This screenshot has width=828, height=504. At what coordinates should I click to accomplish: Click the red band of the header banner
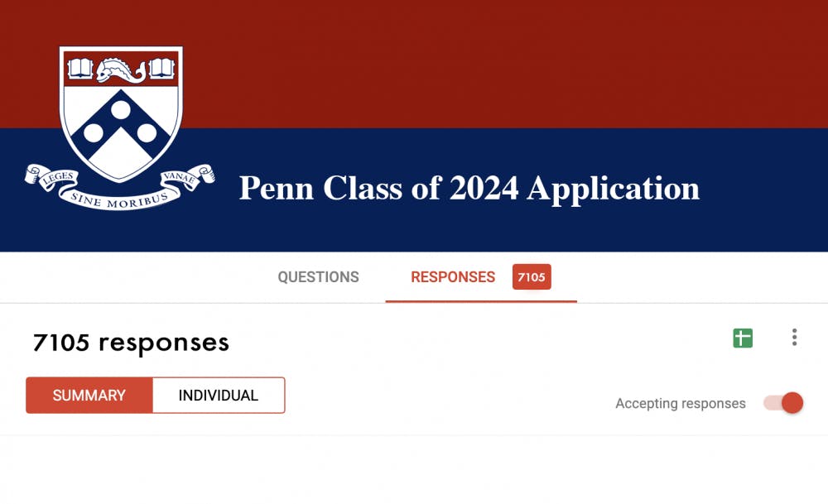[497, 62]
